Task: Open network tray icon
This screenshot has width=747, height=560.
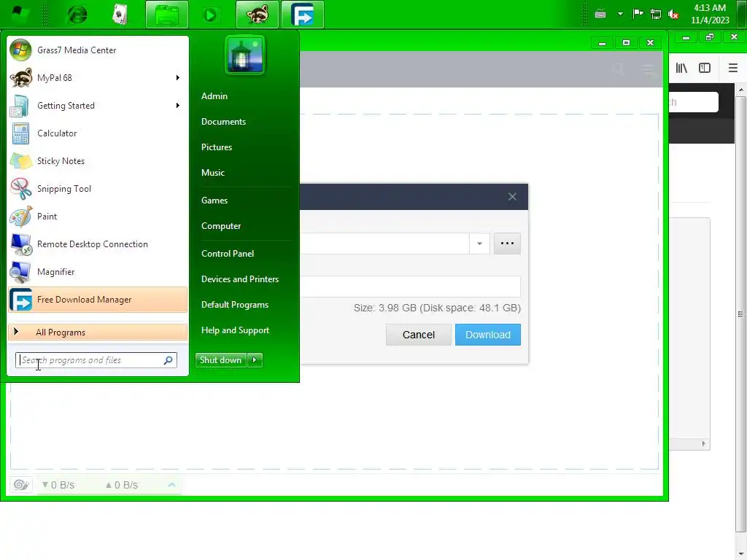Action: 656,15
